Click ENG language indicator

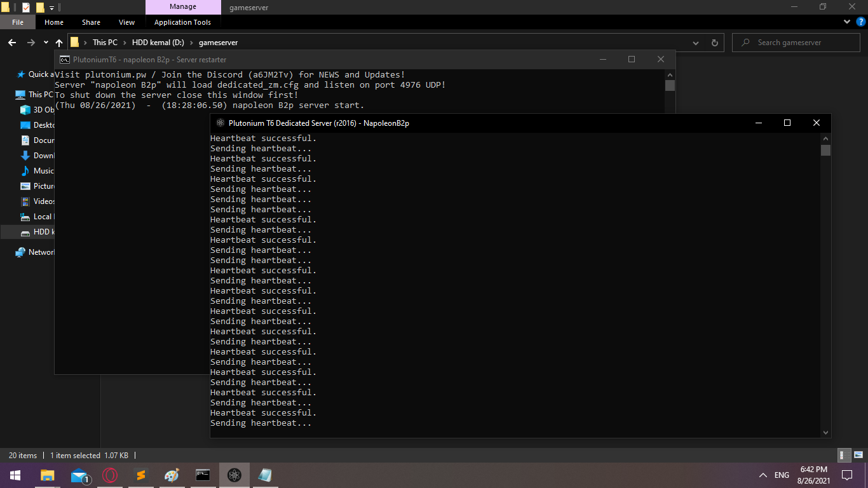point(782,475)
